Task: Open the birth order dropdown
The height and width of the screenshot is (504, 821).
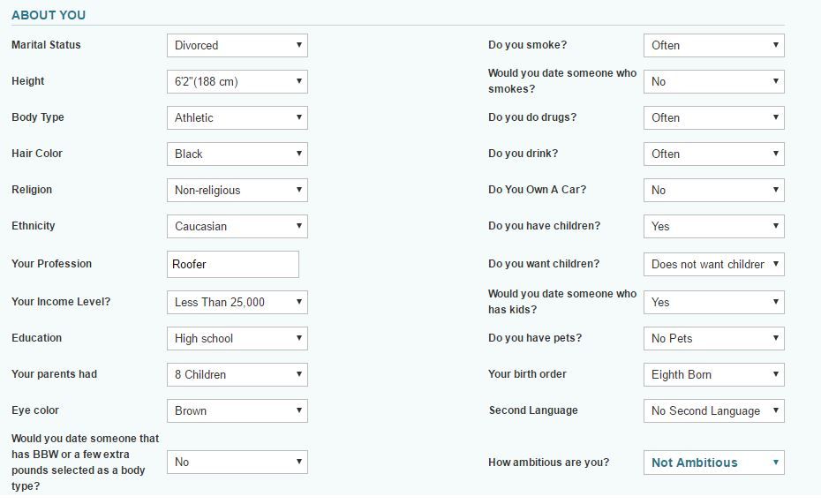Action: [x=713, y=374]
